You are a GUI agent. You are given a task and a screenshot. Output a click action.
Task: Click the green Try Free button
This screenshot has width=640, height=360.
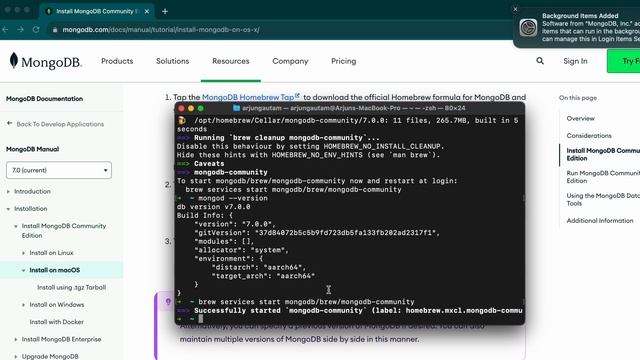624,61
